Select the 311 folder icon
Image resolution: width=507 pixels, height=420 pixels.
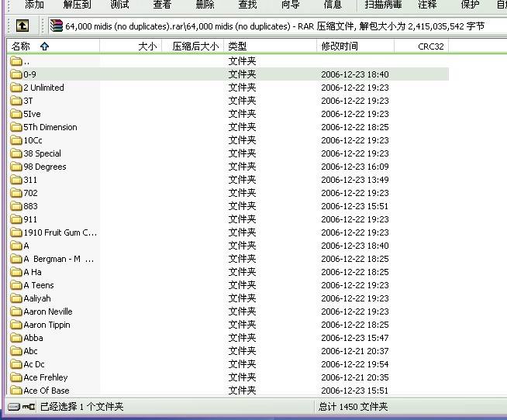click(16, 180)
